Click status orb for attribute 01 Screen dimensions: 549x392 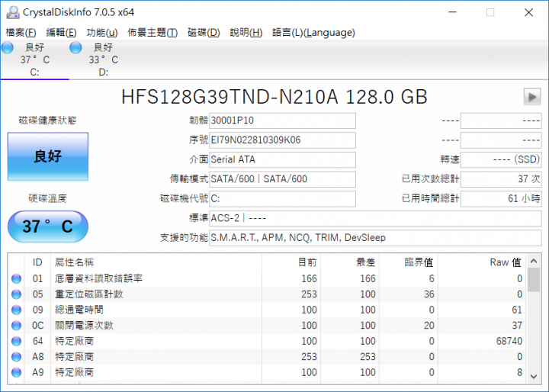click(x=16, y=278)
